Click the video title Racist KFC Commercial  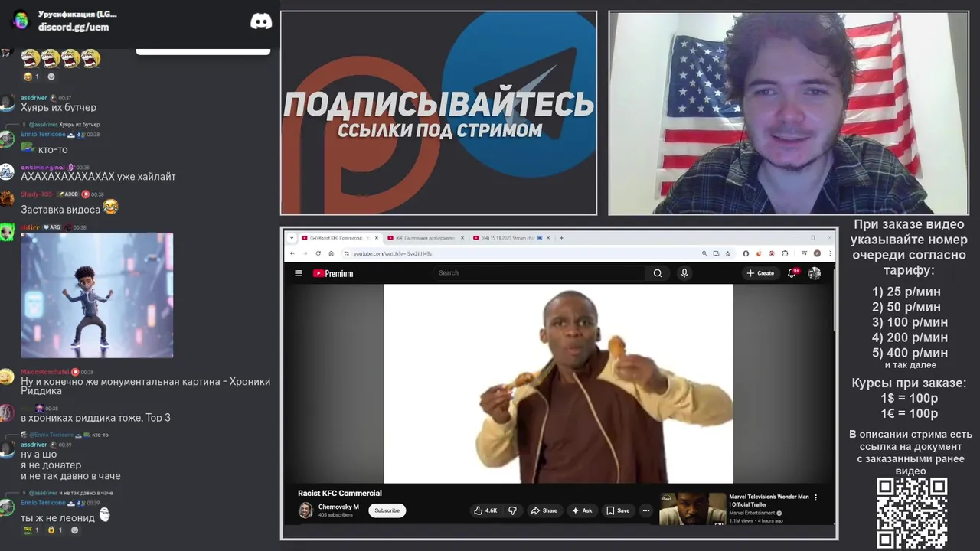tap(340, 493)
